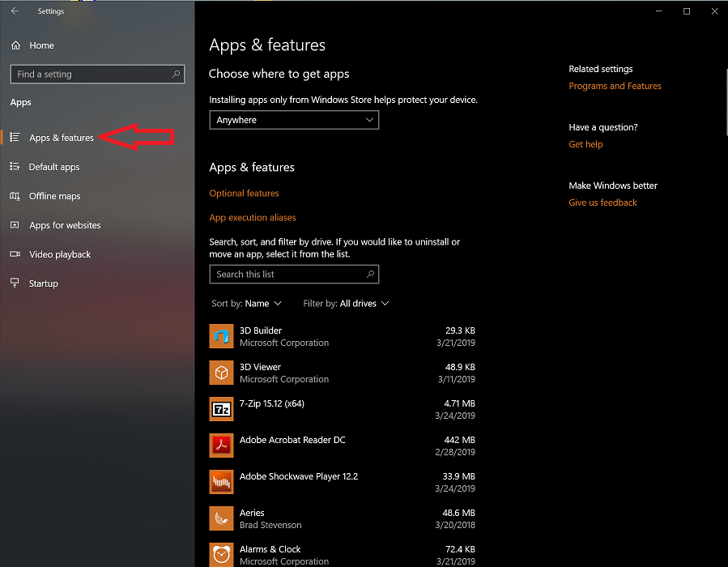Open the Filter by All drives dropdown

(x=346, y=303)
